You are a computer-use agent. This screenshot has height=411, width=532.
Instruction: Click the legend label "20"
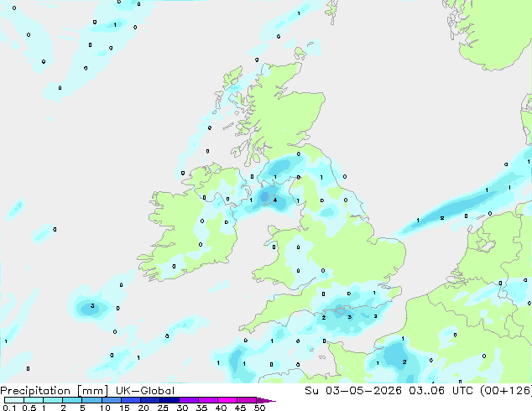tap(143, 408)
